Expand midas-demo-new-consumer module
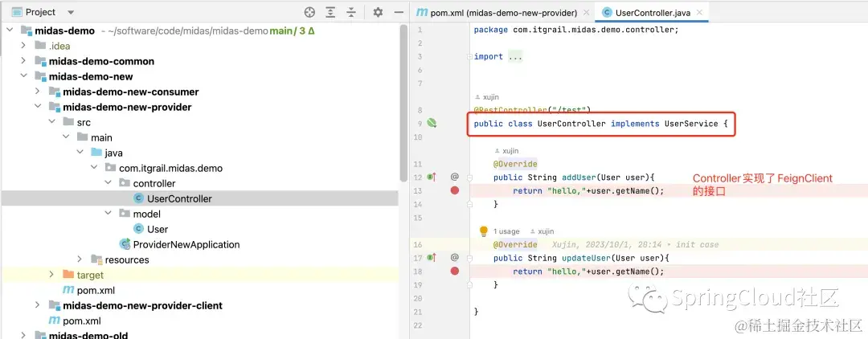This screenshot has width=868, height=339. (x=37, y=92)
